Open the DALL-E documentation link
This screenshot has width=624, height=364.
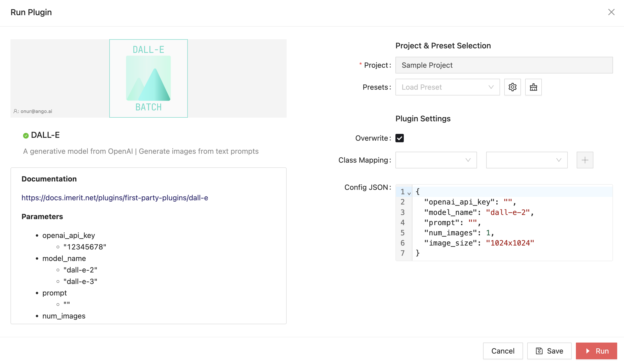[x=115, y=198]
